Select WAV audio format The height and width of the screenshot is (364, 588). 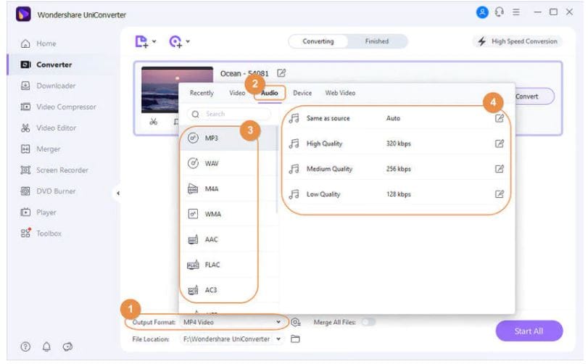coord(228,163)
